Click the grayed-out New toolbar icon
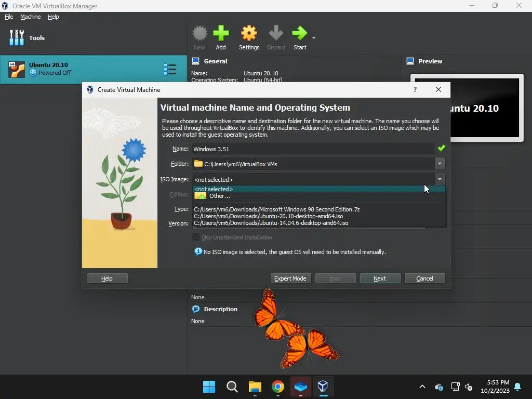The width and height of the screenshot is (532, 399). coord(199,37)
